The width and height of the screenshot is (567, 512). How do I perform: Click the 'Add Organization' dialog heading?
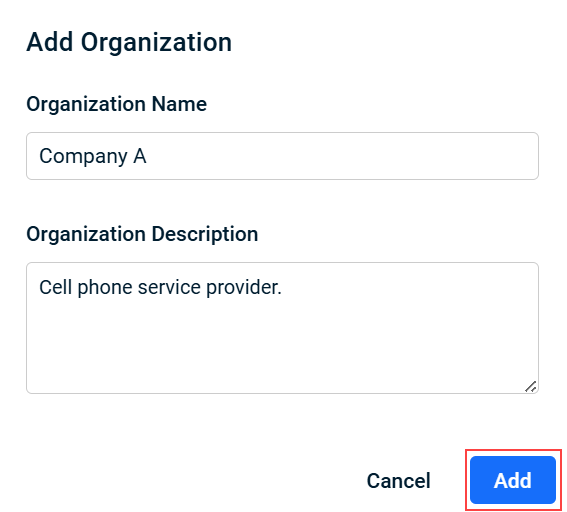coord(129,42)
